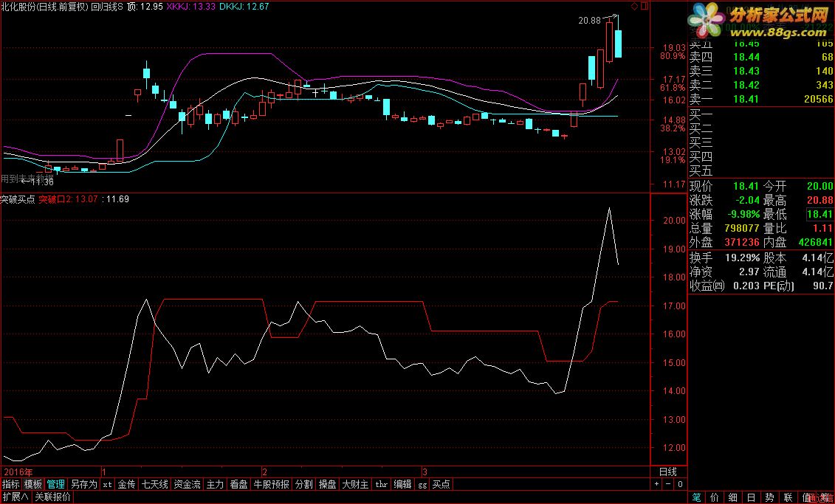Switch to the 牛股预报 indicator tab
835x504 pixels.
[271, 484]
